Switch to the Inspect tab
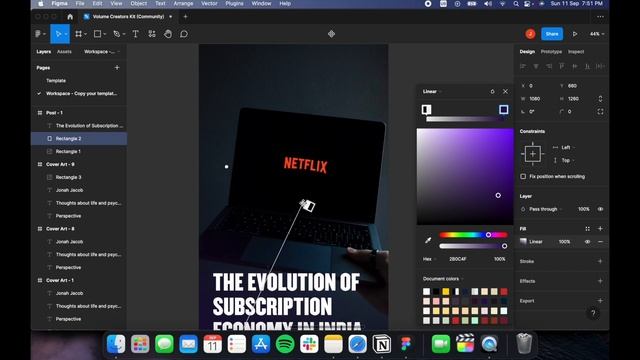The image size is (640, 360). click(576, 52)
